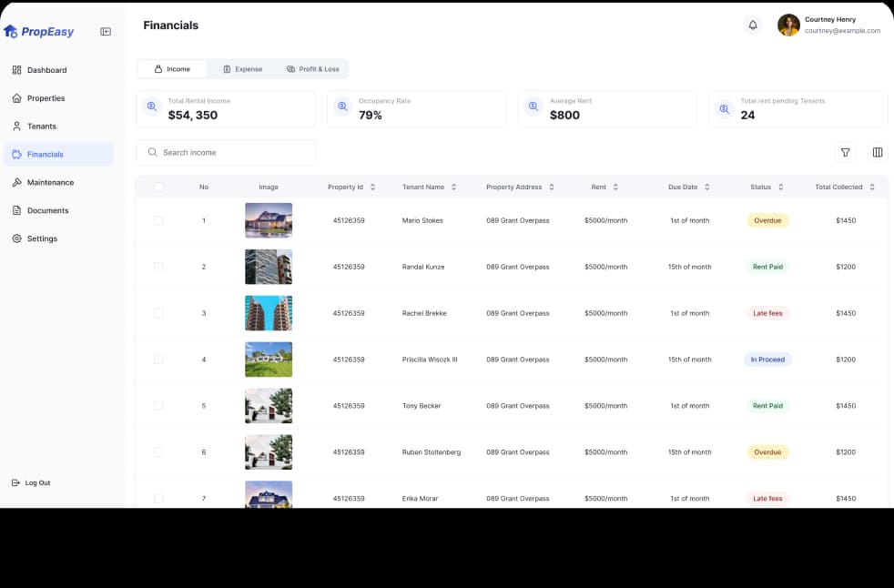Click the Average Rent card icon
The image size is (894, 588).
pos(533,106)
